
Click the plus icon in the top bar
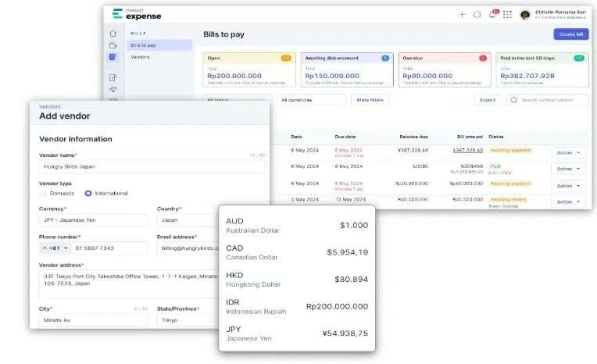462,15
